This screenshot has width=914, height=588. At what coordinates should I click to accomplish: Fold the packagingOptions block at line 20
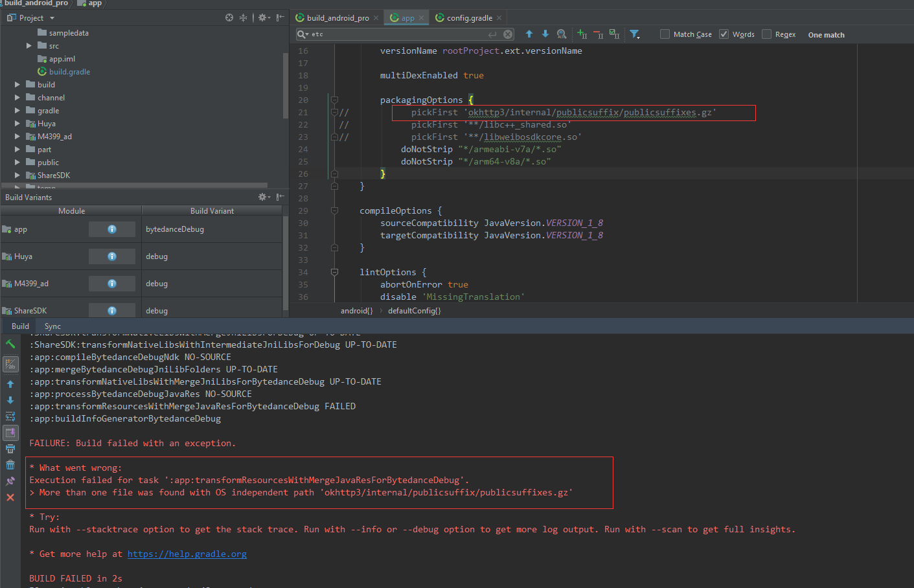pyautogui.click(x=334, y=100)
